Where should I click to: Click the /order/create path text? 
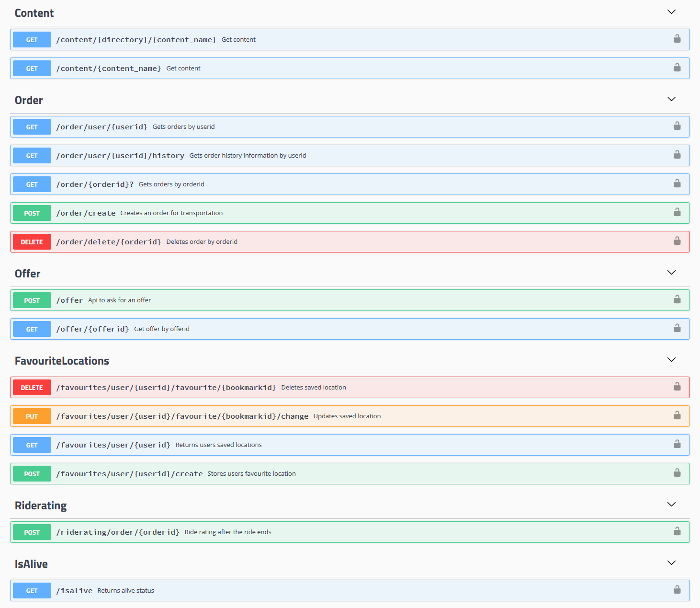[x=86, y=213]
